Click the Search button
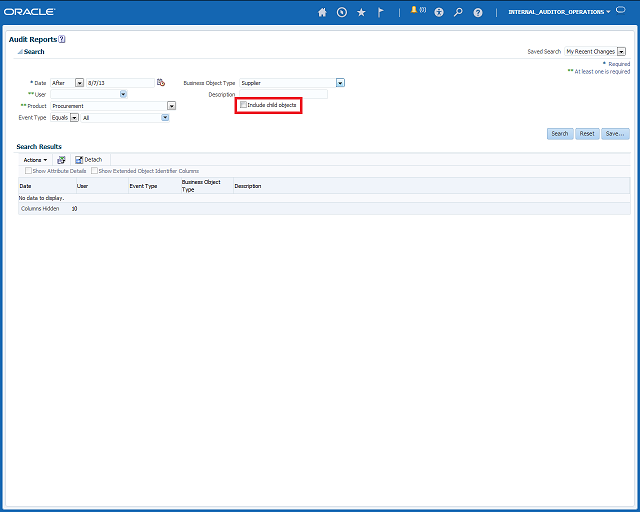 tap(560, 134)
